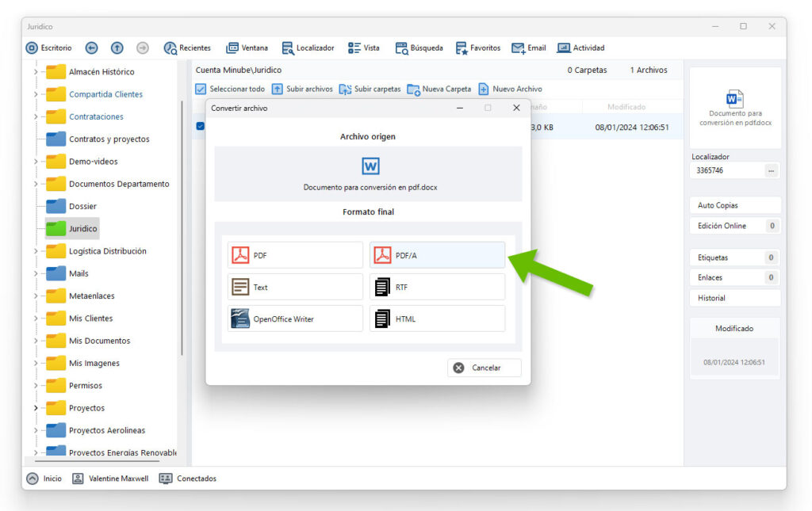Show Conectados users
The height and width of the screenshot is (511, 812).
pyautogui.click(x=188, y=479)
